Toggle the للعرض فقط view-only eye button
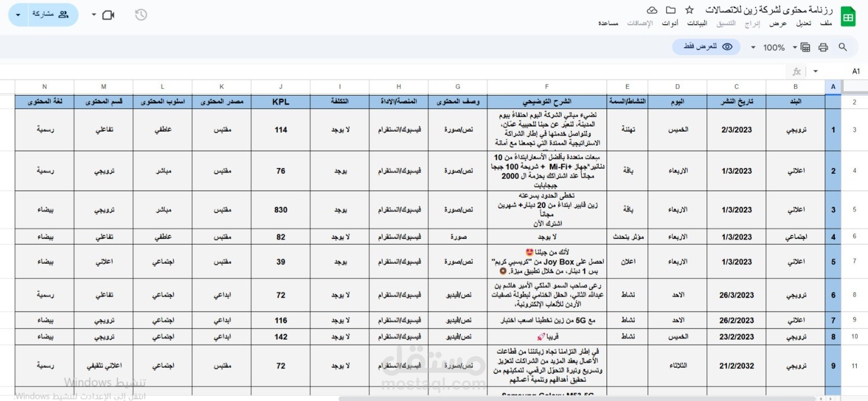Image resolution: width=868 pixels, height=401 pixels. point(707,47)
